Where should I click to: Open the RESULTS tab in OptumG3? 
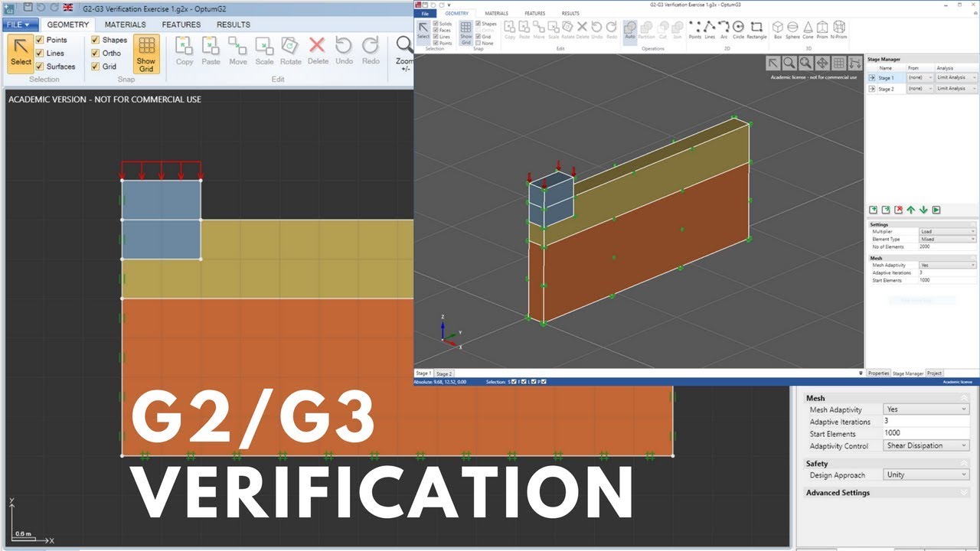[x=570, y=13]
